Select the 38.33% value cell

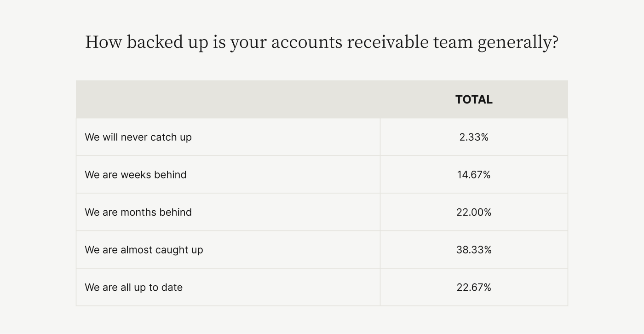tap(474, 250)
